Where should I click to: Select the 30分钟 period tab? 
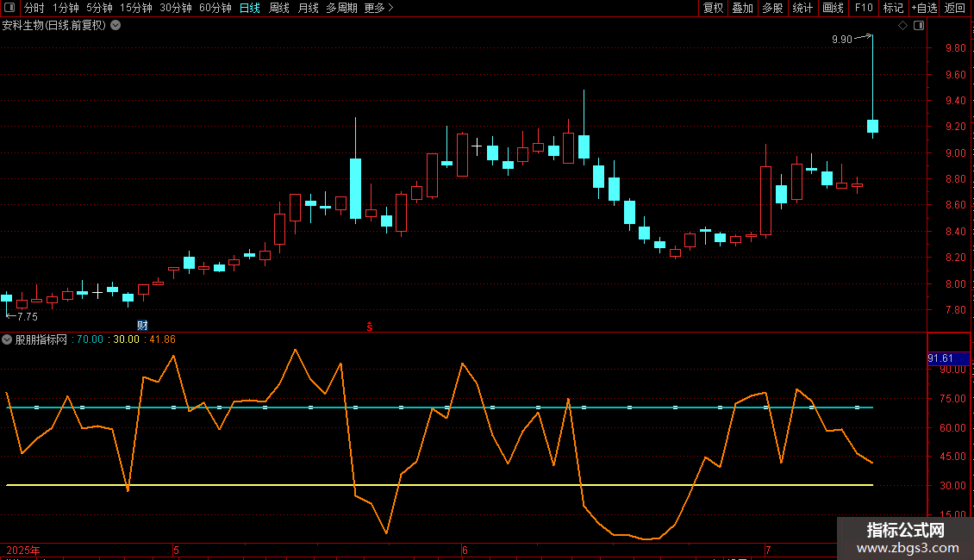coord(175,8)
